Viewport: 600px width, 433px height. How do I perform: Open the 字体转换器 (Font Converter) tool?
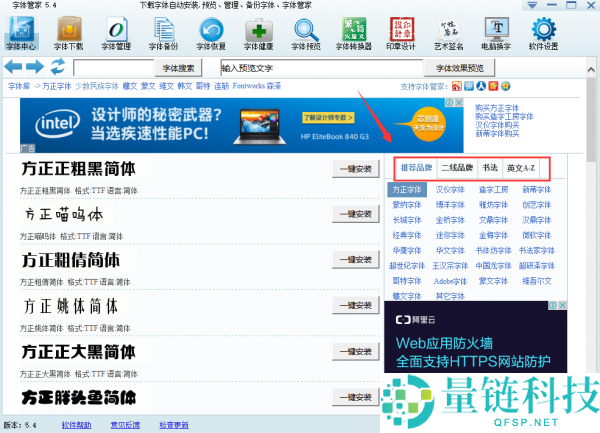pyautogui.click(x=353, y=33)
